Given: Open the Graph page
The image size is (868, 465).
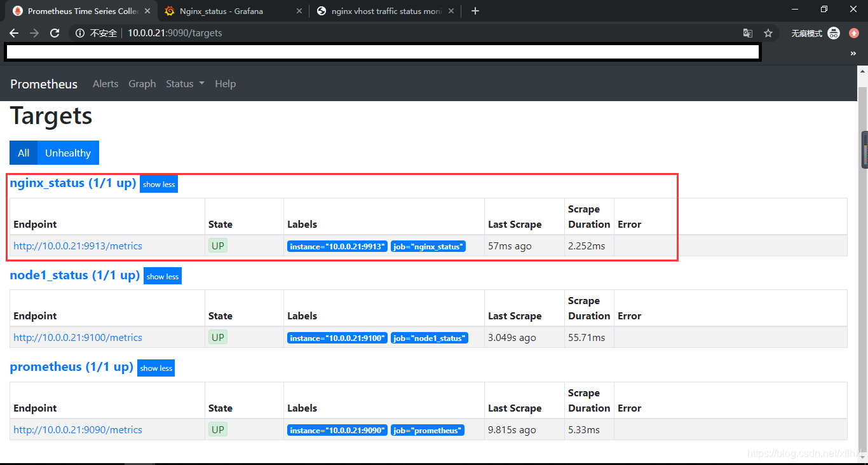Looking at the screenshot, I should point(142,84).
